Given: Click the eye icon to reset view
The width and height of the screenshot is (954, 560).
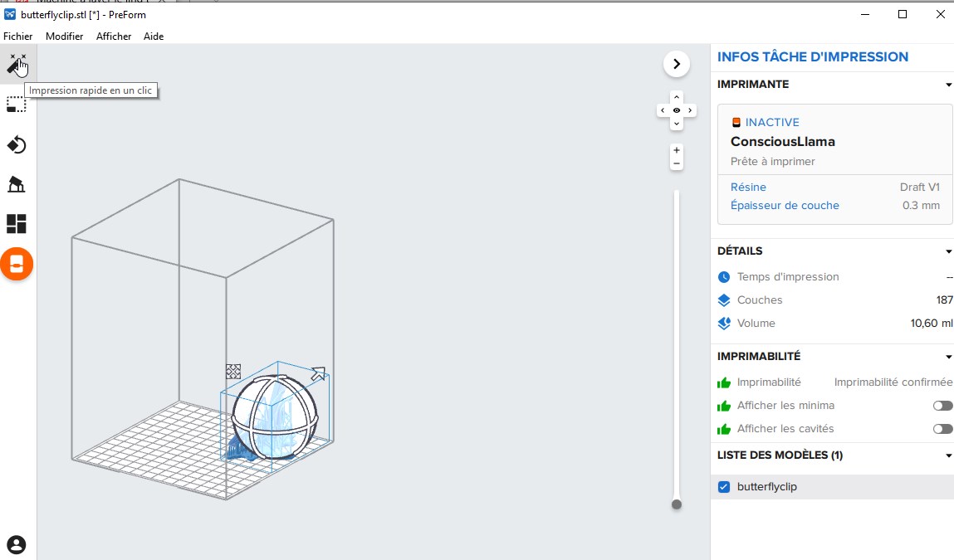Looking at the screenshot, I should tap(677, 110).
